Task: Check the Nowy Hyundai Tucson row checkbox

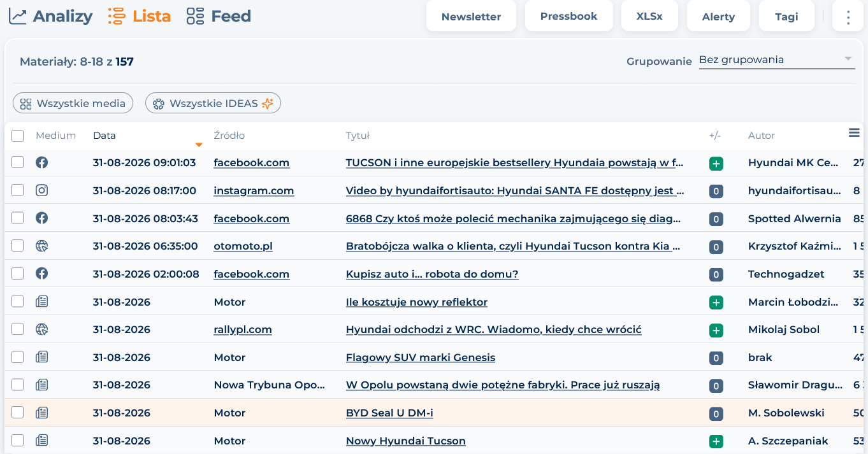Action: click(18, 440)
